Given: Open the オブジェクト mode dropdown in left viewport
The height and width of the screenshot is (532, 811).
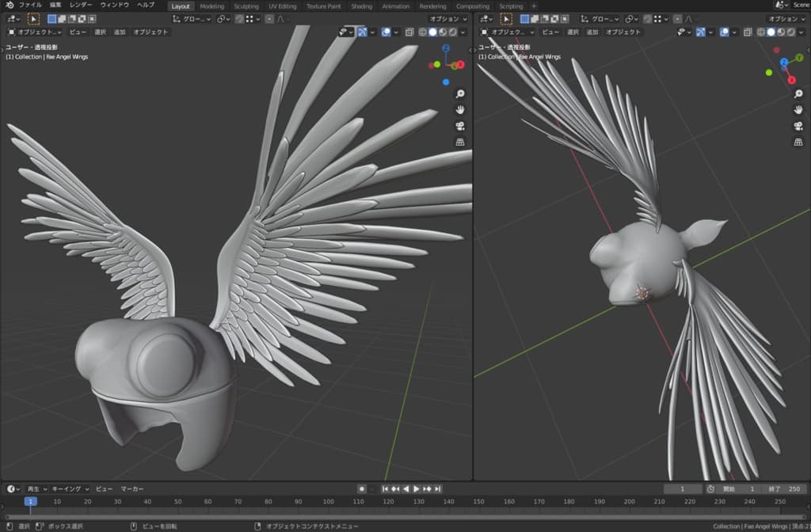Looking at the screenshot, I should click(34, 32).
